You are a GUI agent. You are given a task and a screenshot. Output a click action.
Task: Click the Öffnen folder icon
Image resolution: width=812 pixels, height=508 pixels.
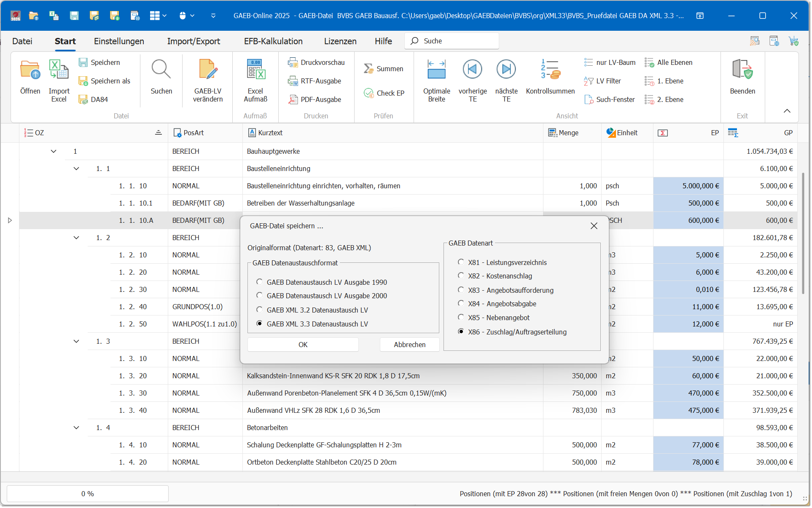[30, 70]
